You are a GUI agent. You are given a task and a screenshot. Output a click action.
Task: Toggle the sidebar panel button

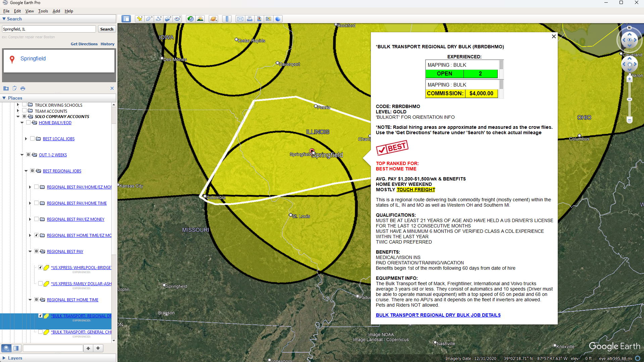point(126,19)
